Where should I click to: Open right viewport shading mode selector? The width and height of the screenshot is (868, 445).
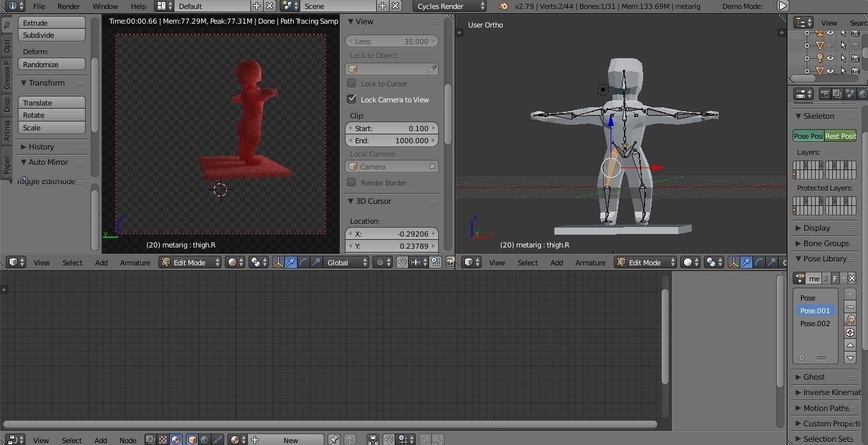pos(690,262)
